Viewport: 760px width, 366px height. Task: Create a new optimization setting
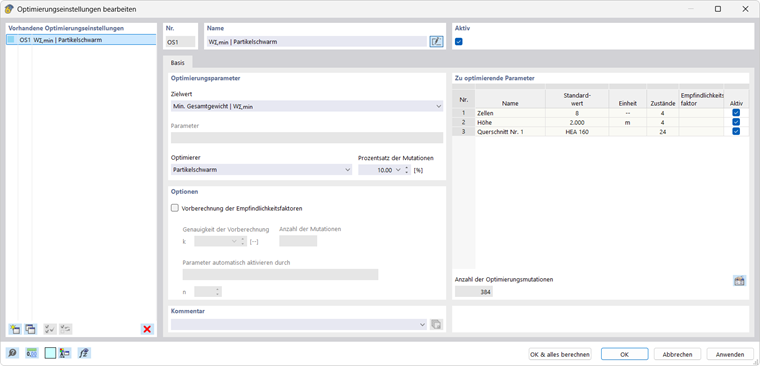coord(15,329)
